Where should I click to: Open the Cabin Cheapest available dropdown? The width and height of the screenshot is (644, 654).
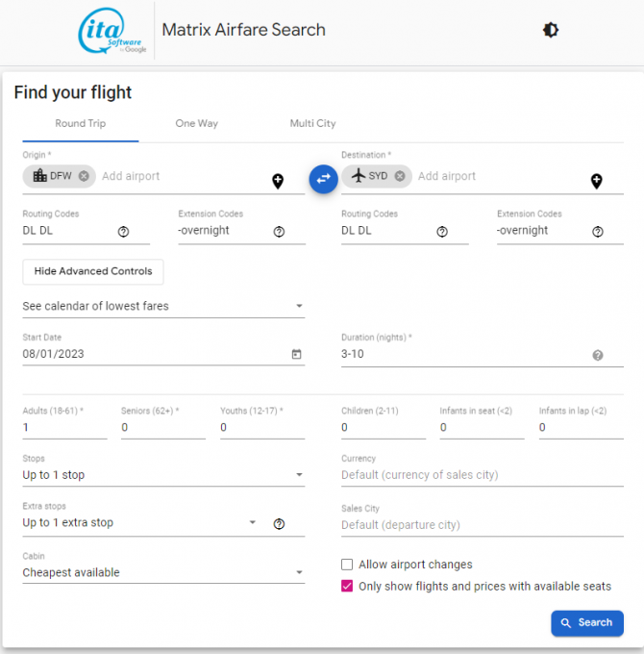tap(163, 572)
